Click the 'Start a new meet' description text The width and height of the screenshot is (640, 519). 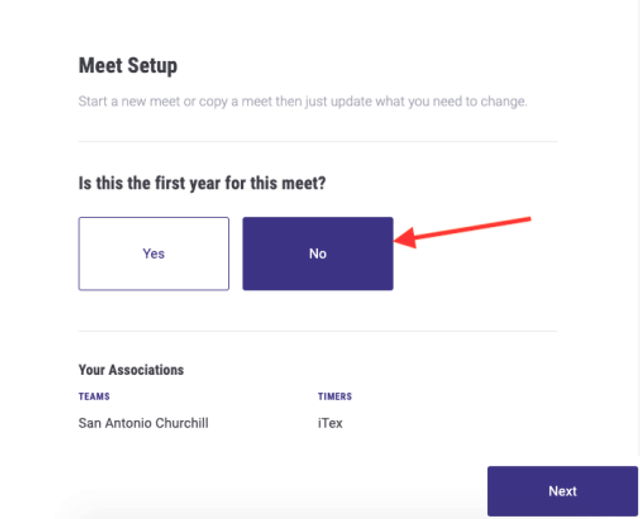point(302,101)
